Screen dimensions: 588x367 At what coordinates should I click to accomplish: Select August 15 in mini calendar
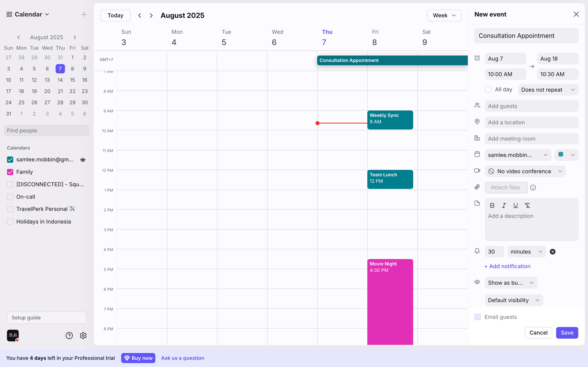tap(72, 80)
